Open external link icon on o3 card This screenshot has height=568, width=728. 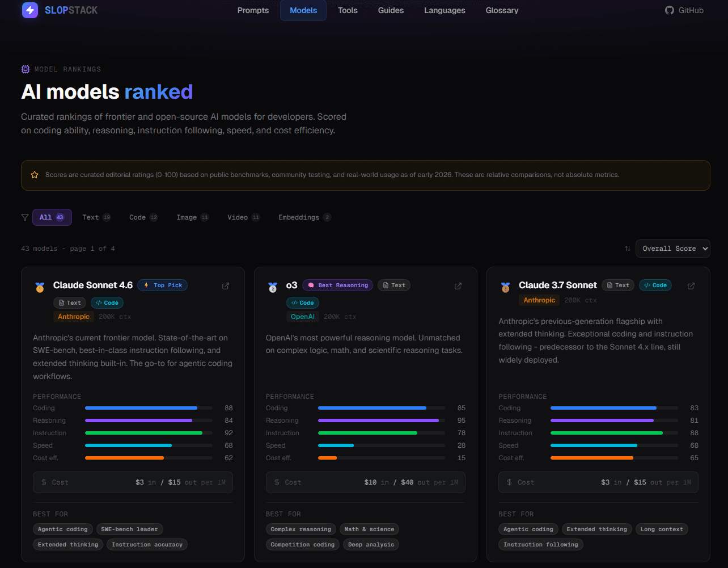pos(458,286)
